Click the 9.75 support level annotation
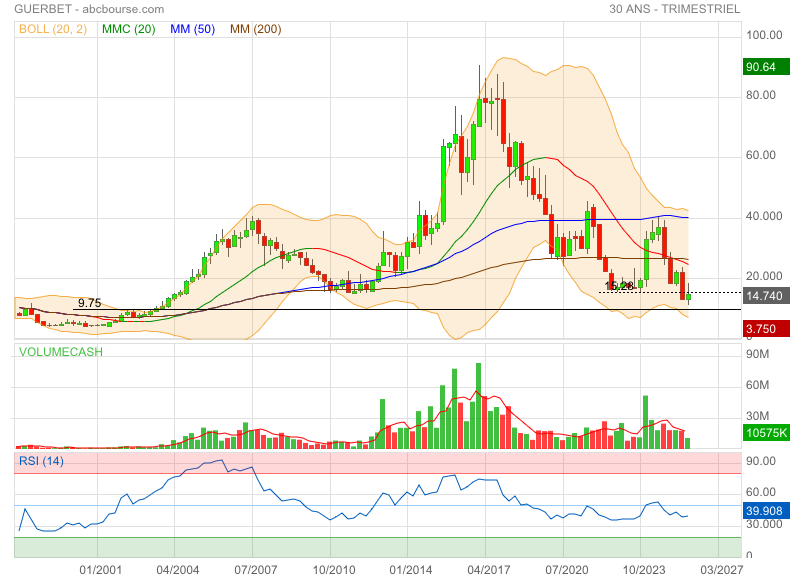The width and height of the screenshot is (790, 580). 90,303
